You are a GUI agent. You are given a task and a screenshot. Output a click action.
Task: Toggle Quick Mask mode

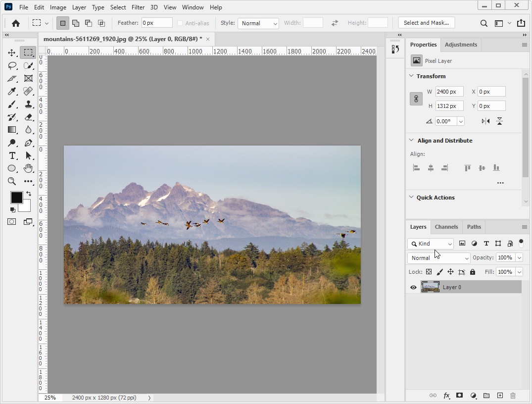[x=12, y=222]
